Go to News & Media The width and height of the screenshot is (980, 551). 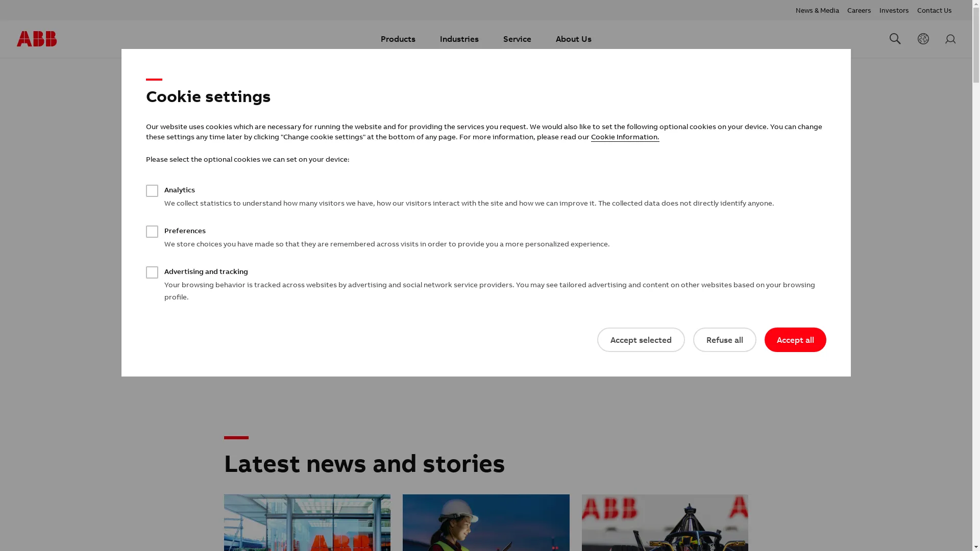click(817, 10)
